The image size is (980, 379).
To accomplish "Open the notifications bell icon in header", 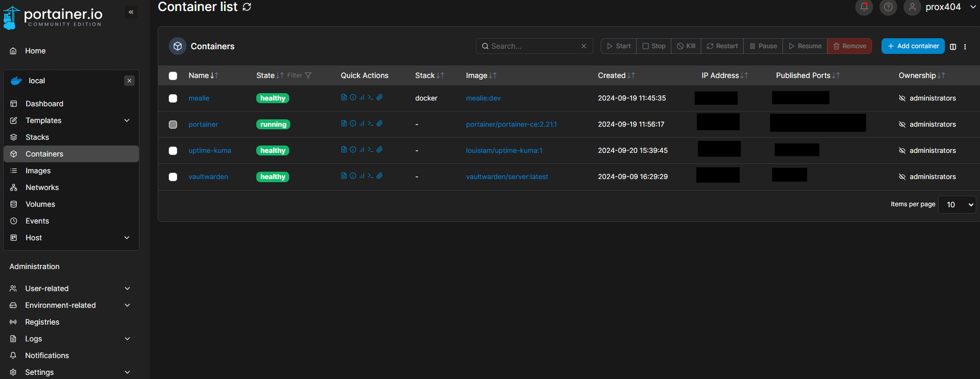I will point(864,7).
